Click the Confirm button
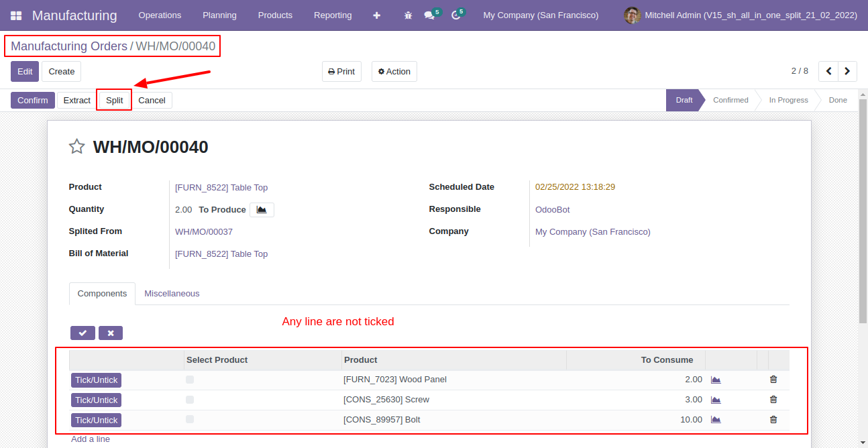The width and height of the screenshot is (868, 448). [x=33, y=101]
